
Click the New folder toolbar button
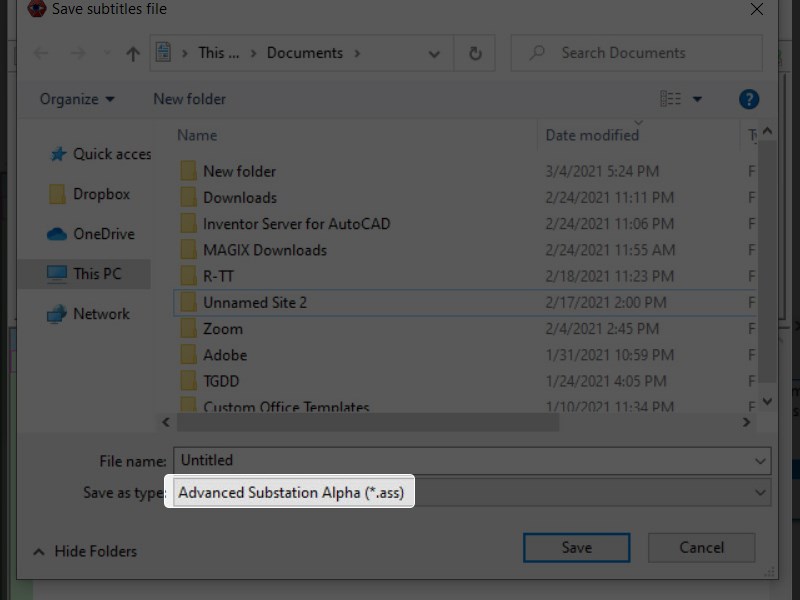pos(189,99)
